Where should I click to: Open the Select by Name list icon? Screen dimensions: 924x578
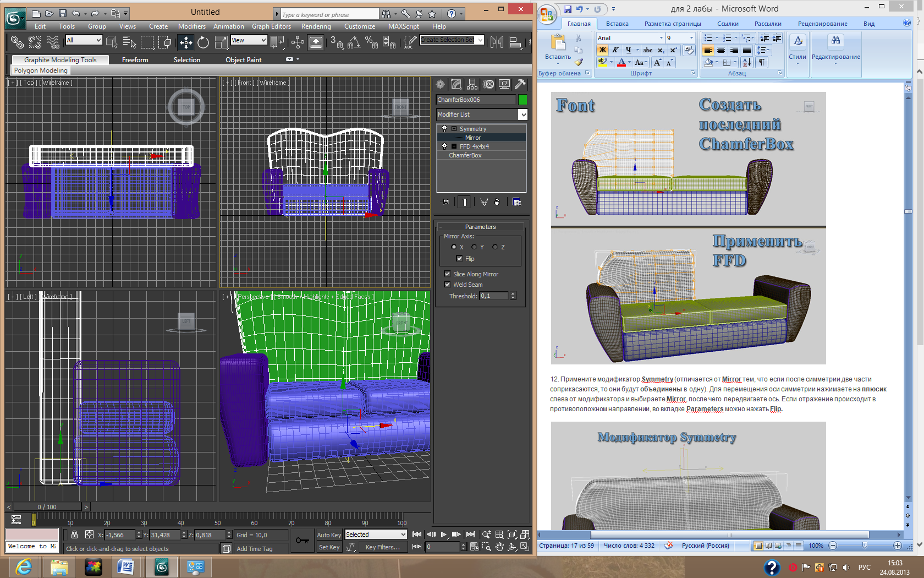click(x=129, y=42)
